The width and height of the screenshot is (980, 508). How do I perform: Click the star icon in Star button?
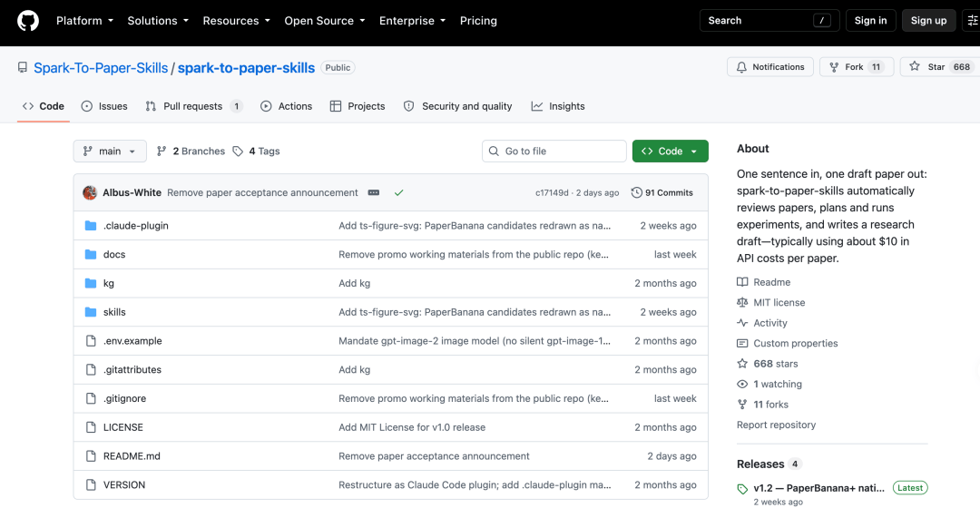[x=915, y=66]
